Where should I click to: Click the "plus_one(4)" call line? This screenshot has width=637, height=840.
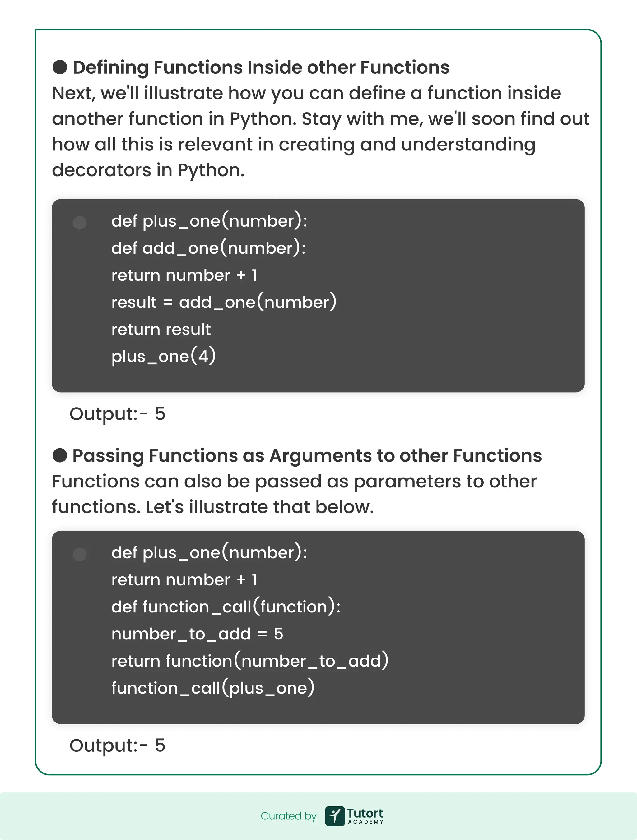pyautogui.click(x=164, y=356)
